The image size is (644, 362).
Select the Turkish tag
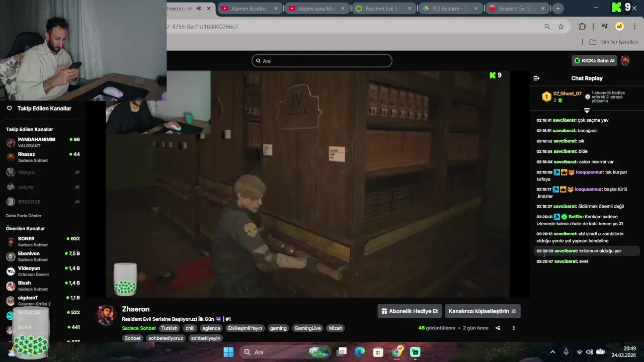170,328
